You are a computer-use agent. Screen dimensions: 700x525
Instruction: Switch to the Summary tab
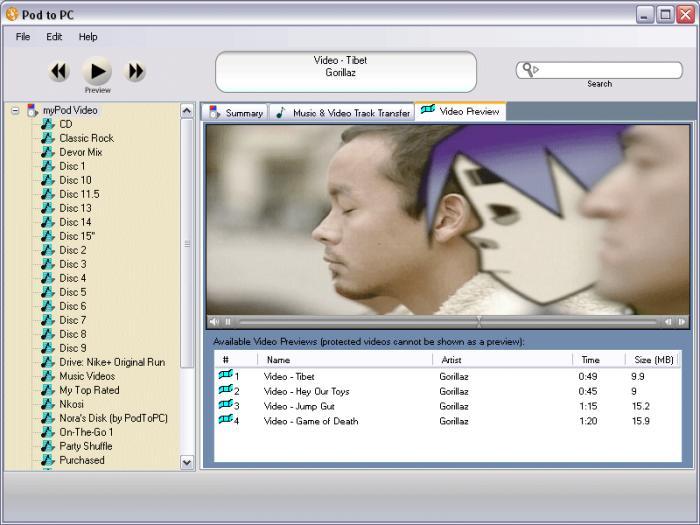(235, 112)
